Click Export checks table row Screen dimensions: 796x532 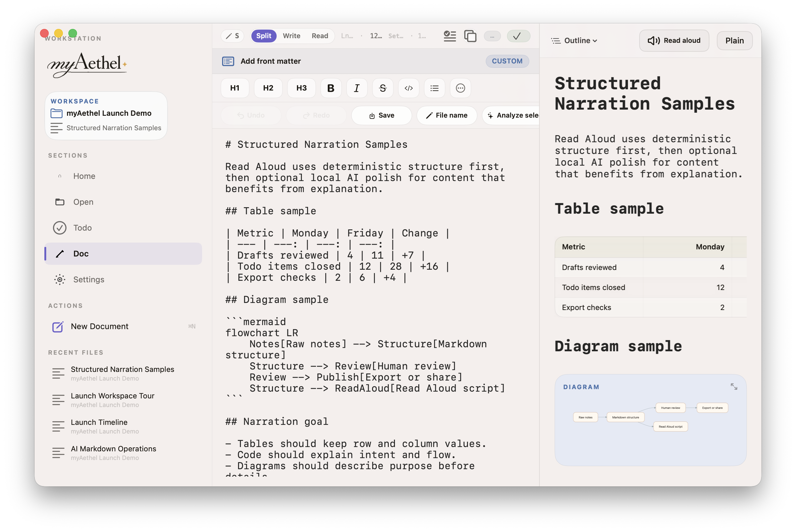pos(650,307)
